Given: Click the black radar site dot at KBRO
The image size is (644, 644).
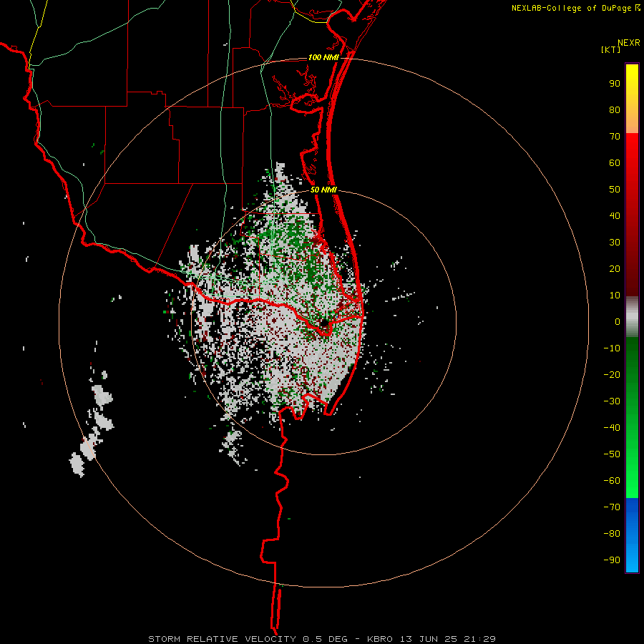Looking at the screenshot, I should coord(324,323).
